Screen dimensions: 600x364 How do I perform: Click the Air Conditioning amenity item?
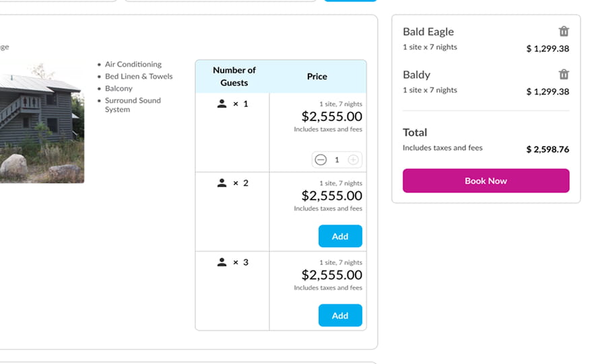(x=133, y=65)
